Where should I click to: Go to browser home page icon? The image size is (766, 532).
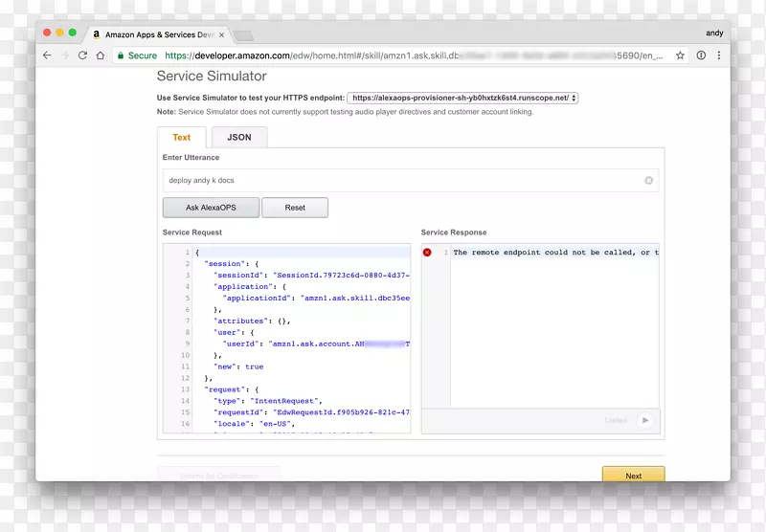click(x=101, y=55)
